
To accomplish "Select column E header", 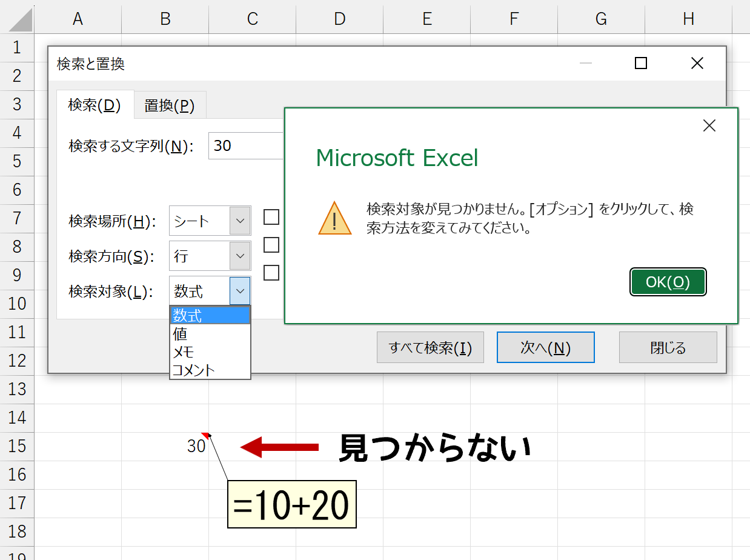I will coord(426,19).
